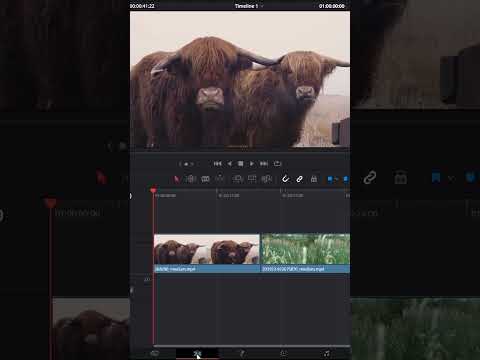Click the blue Marker icon at the toolbar's end
The image size is (480, 360).
346,179
